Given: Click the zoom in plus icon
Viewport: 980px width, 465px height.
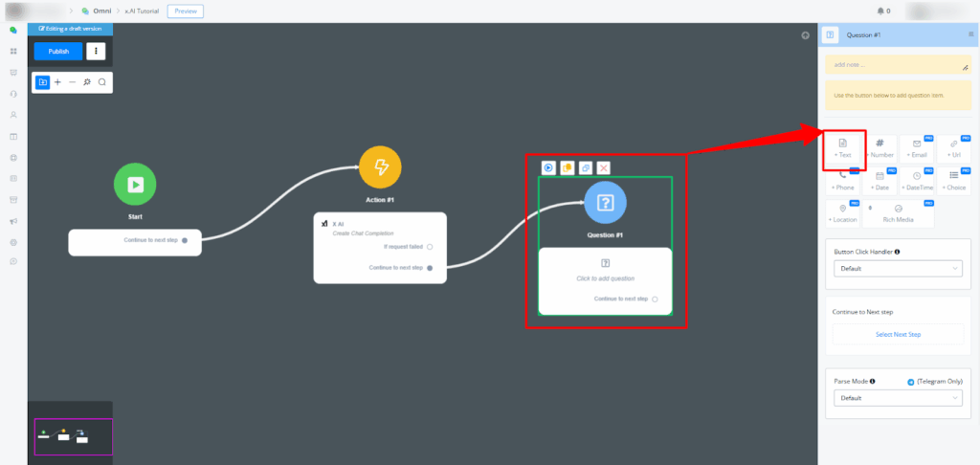Looking at the screenshot, I should tap(57, 82).
